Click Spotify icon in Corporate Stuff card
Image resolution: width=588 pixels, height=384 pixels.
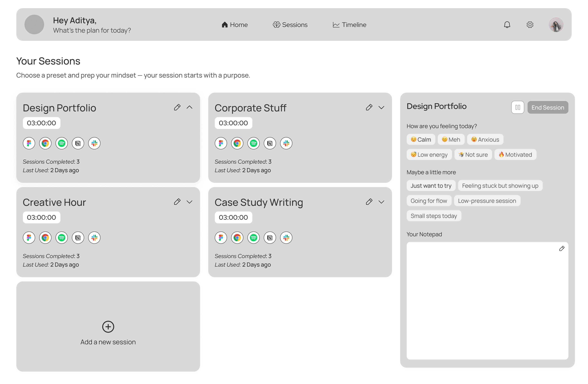pyautogui.click(x=254, y=143)
